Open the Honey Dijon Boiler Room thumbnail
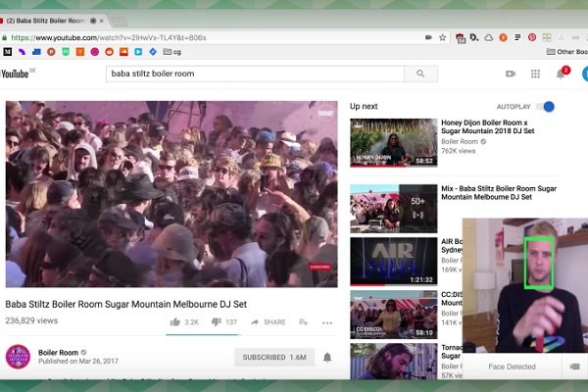Screen dimensions: 588x392 pos(393,143)
